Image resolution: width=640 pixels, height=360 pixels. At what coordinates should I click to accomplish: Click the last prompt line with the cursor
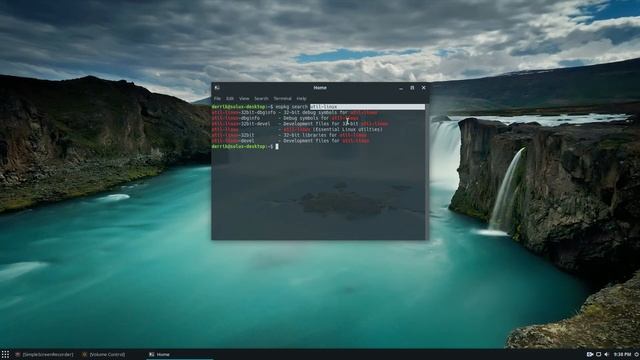(x=245, y=146)
